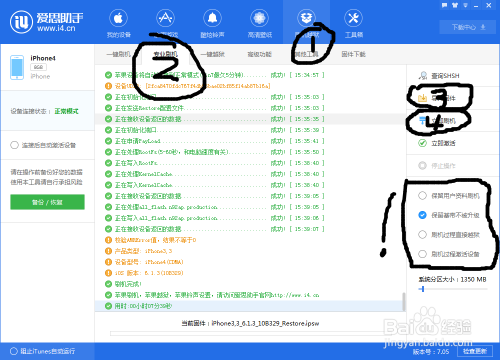
Task: Click the grayed 停止操作 label
Action: coord(443,166)
